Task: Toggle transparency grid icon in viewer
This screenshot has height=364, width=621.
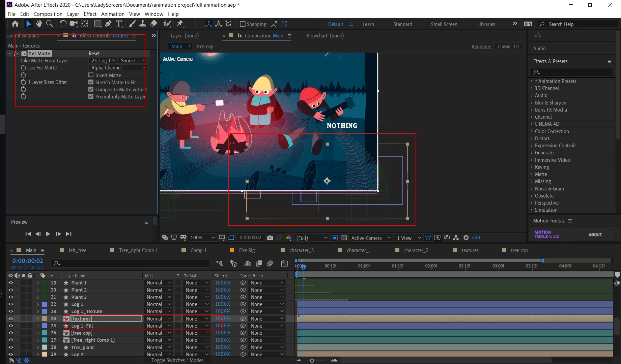Action: (x=344, y=238)
